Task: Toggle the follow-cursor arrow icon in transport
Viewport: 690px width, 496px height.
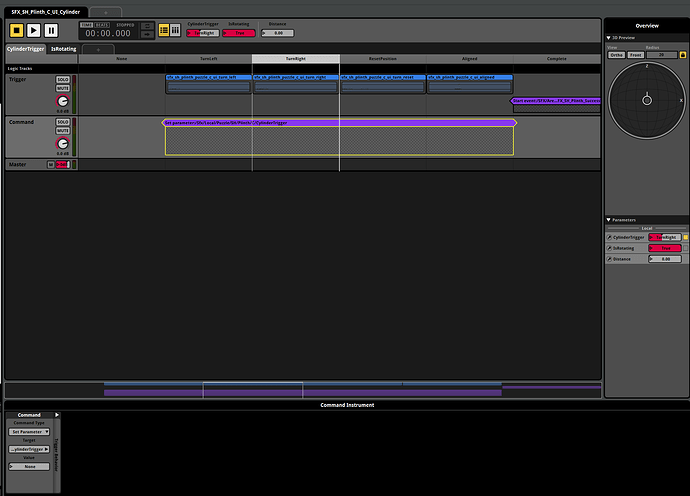Action: [x=147, y=34]
